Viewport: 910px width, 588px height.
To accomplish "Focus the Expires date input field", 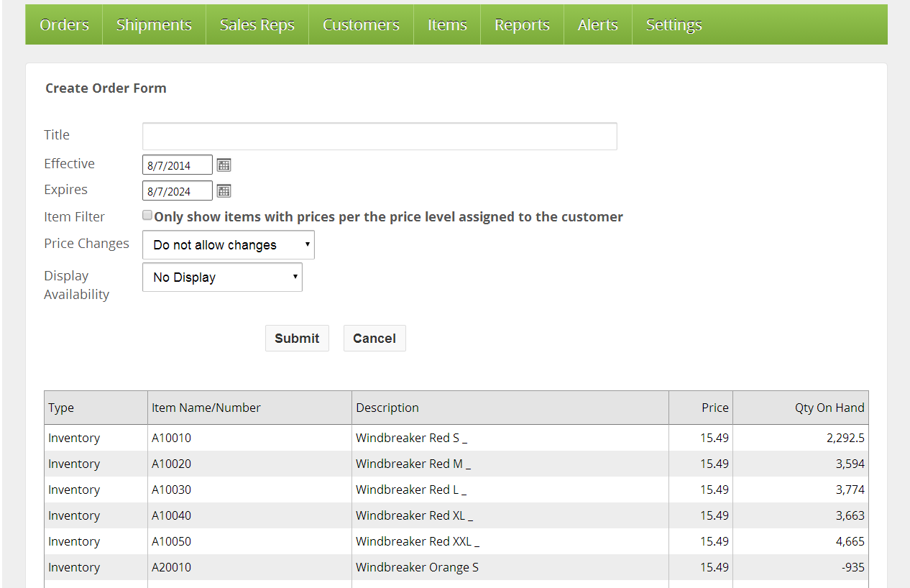I will [177, 191].
